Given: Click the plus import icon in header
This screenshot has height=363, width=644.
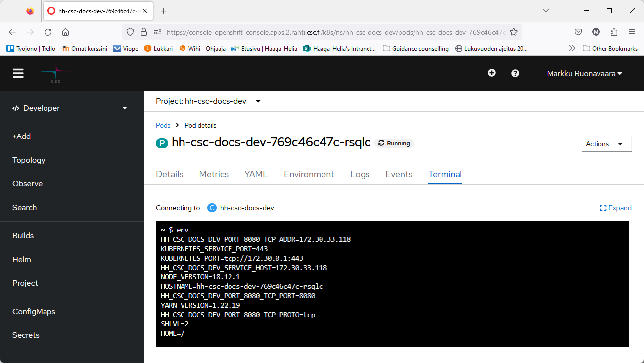Looking at the screenshot, I should click(492, 73).
